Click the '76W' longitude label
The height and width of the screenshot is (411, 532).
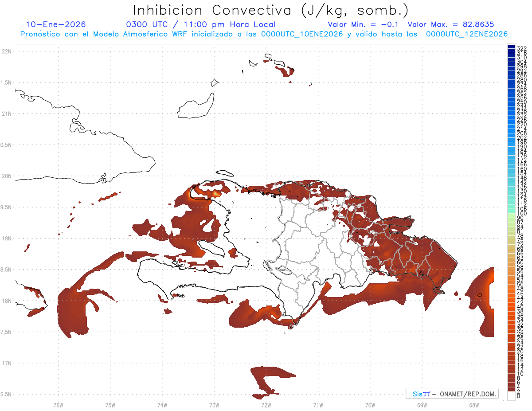58,405
